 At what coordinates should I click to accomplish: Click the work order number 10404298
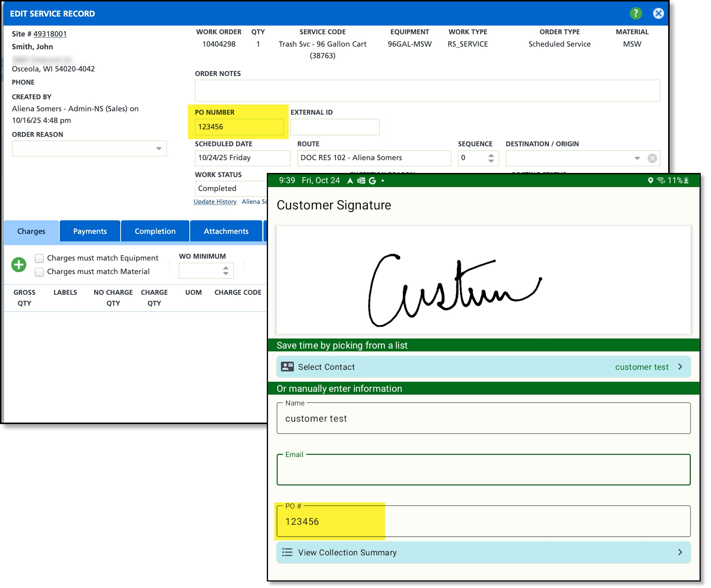click(x=219, y=44)
